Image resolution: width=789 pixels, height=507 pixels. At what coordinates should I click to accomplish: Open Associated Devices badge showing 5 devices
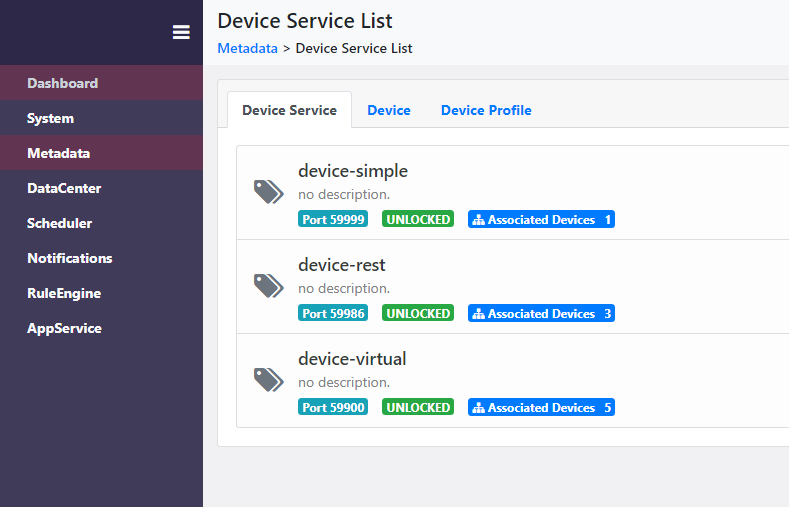[x=541, y=407]
